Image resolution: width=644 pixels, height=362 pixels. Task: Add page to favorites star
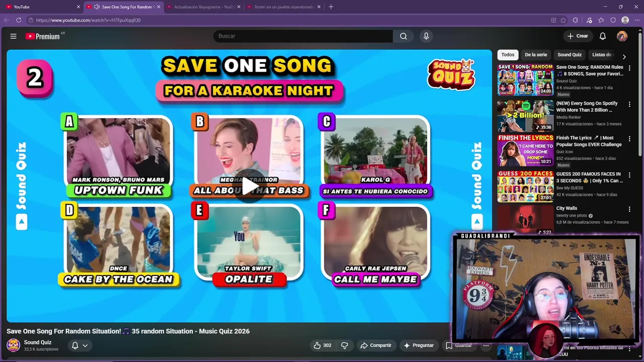[x=563, y=20]
